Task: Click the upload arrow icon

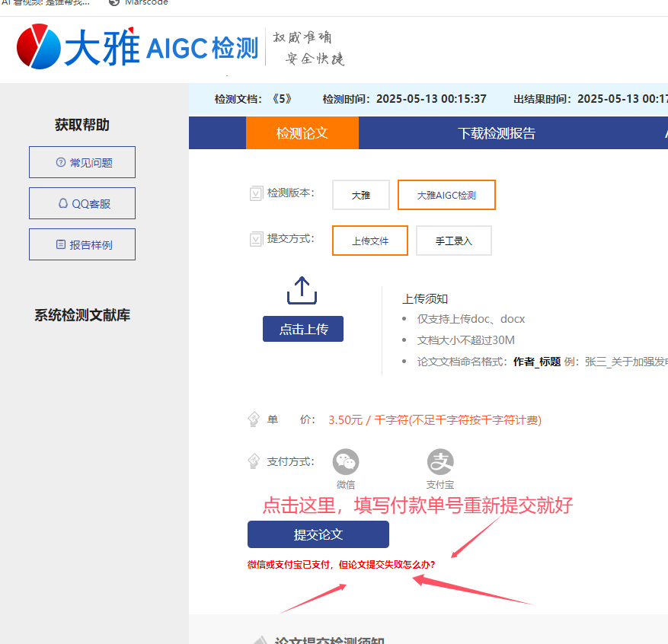Action: [x=302, y=290]
